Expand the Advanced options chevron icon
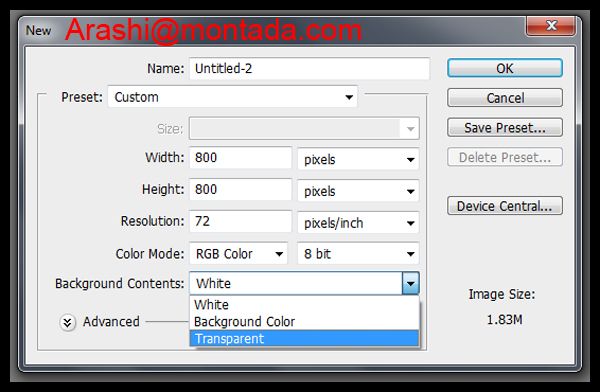The height and width of the screenshot is (392, 600). point(67,322)
